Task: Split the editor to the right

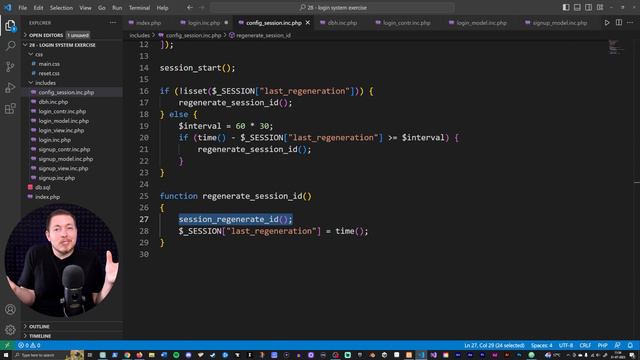Action: pyautogui.click(x=619, y=23)
